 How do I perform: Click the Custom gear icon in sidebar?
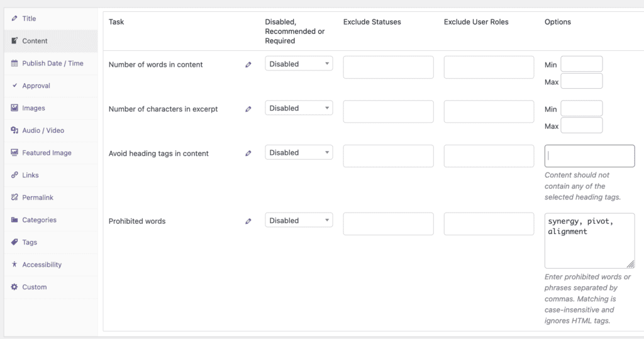(14, 287)
